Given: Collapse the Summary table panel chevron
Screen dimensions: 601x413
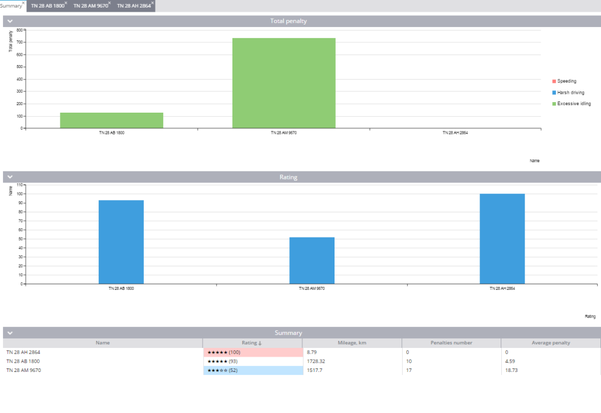Looking at the screenshot, I should (10, 333).
